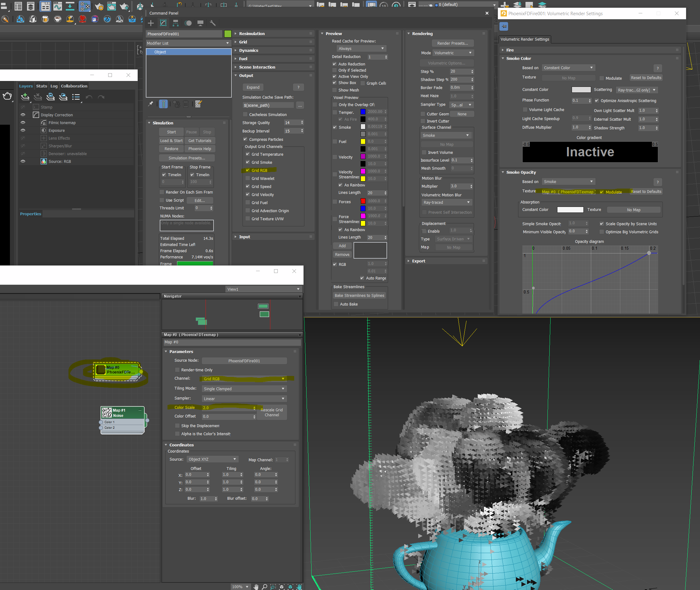This screenshot has width=700, height=590.
Task: Click the Color Scale value field
Action: 227,408
